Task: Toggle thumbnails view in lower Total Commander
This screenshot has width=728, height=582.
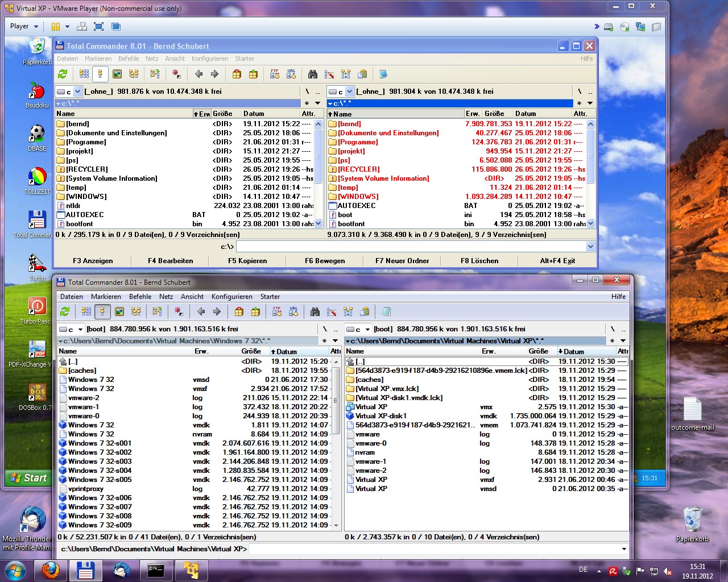Action: point(119,311)
